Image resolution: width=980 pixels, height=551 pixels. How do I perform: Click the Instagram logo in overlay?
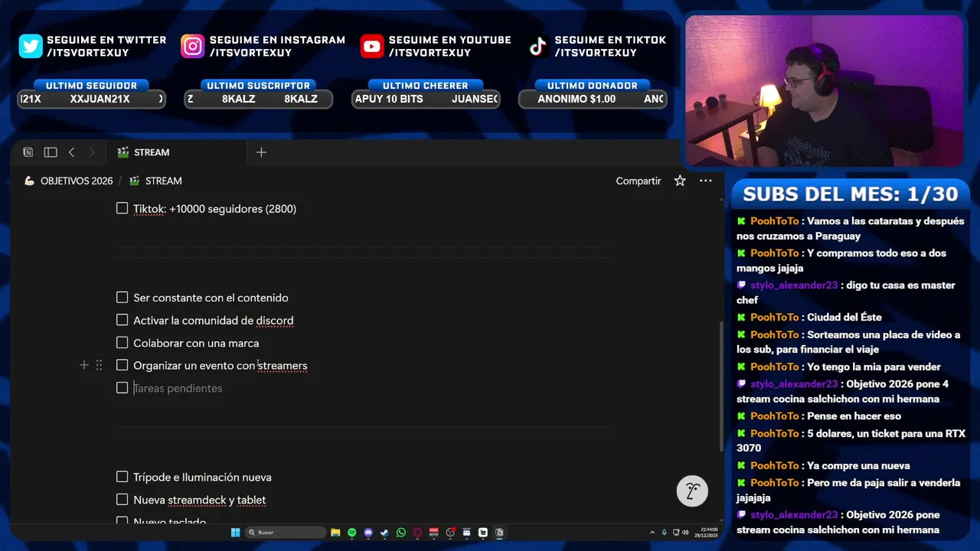193,46
